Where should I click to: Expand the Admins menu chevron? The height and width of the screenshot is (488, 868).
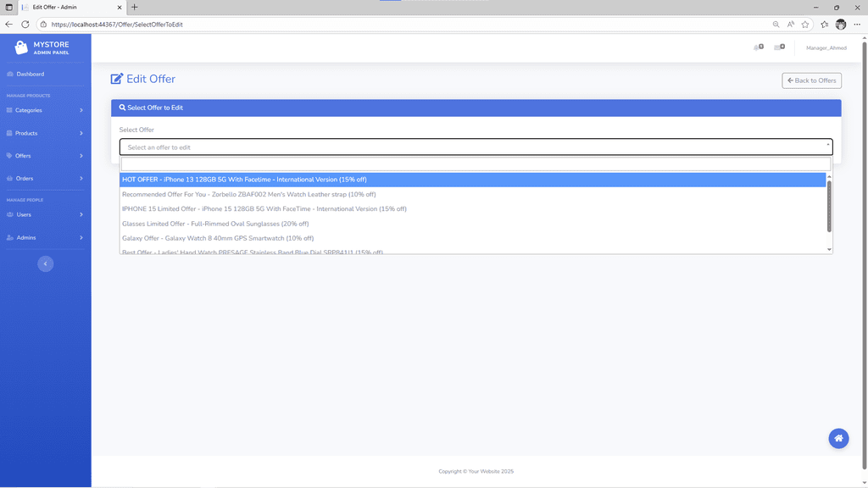click(x=81, y=238)
